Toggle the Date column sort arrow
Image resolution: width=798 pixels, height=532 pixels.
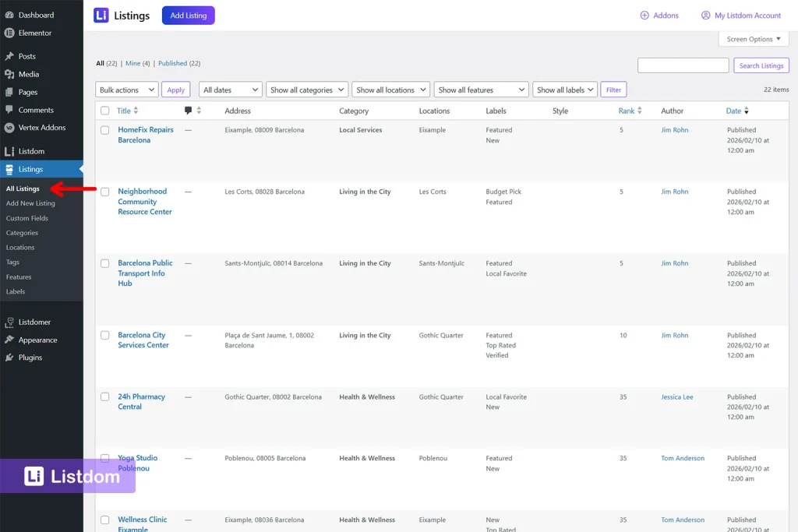(x=747, y=111)
